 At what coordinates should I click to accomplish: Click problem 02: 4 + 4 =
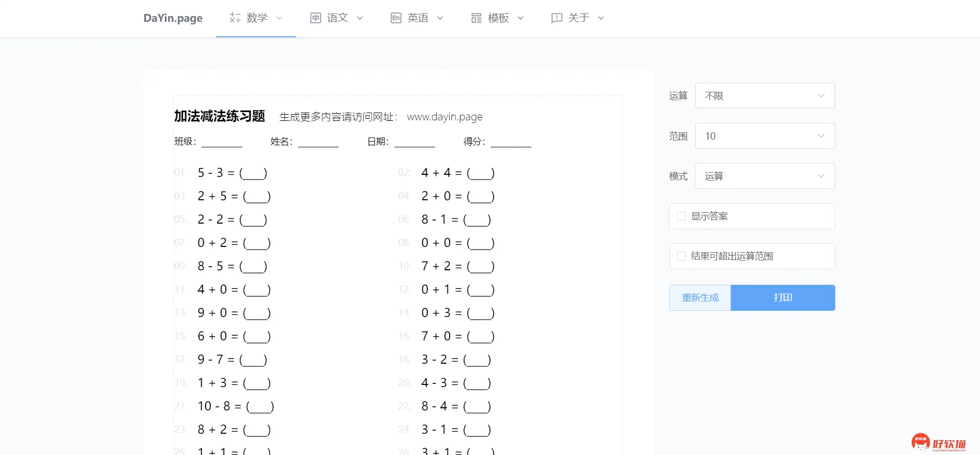click(458, 173)
